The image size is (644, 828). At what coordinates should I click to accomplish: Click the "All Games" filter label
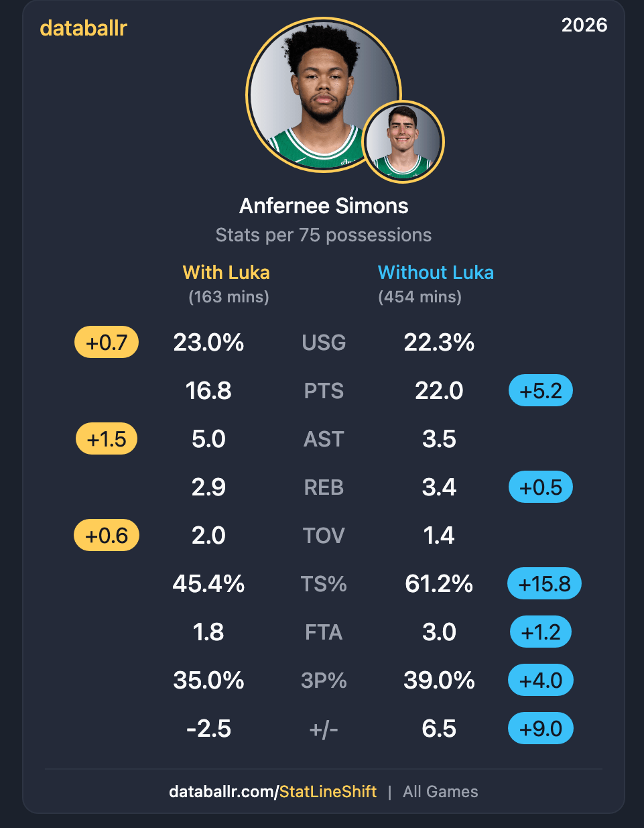[x=440, y=792]
